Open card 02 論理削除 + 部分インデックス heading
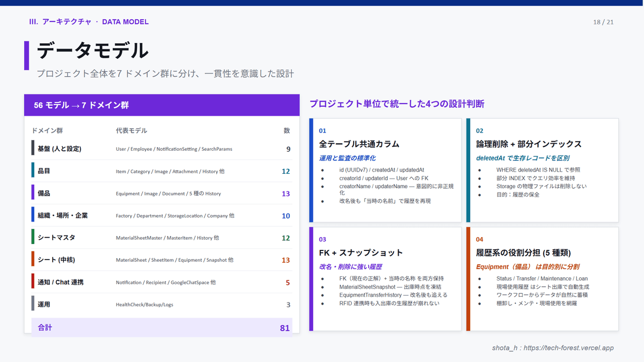Viewport: 644px width, 362px height. tap(529, 144)
